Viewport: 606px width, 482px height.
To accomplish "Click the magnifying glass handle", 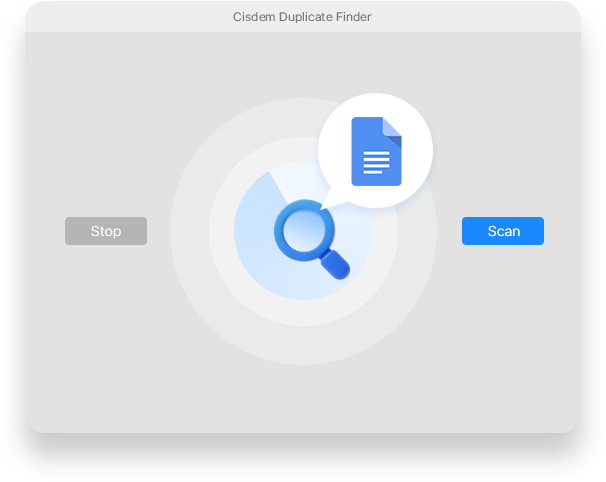I will (x=335, y=265).
